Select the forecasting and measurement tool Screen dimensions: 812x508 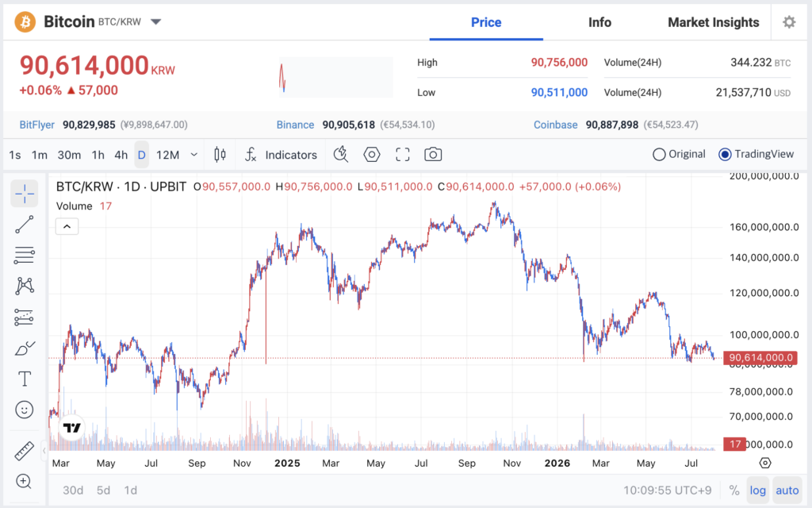point(25,317)
